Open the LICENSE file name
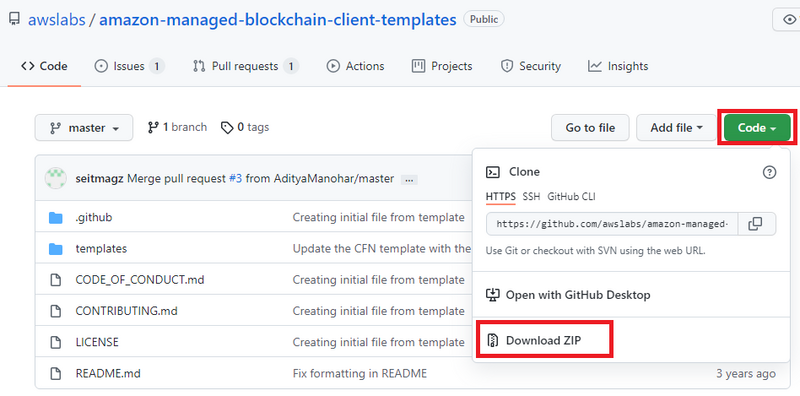The image size is (800, 396). (x=97, y=342)
